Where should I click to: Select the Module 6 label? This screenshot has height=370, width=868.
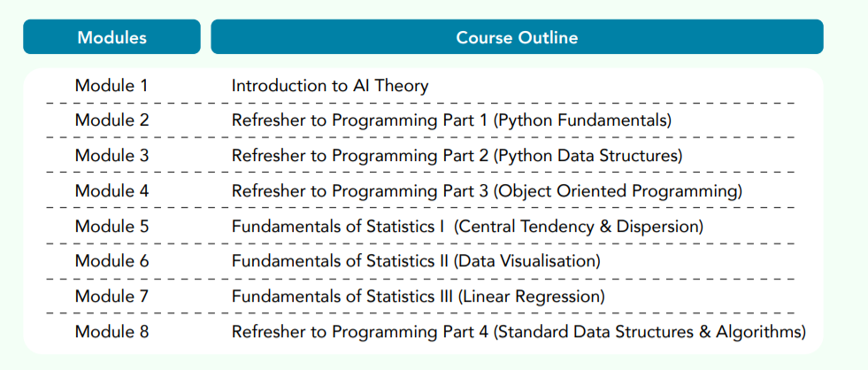pyautogui.click(x=111, y=261)
